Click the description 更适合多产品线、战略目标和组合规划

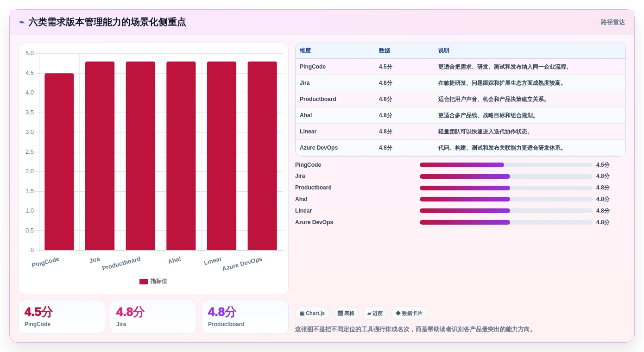click(488, 115)
